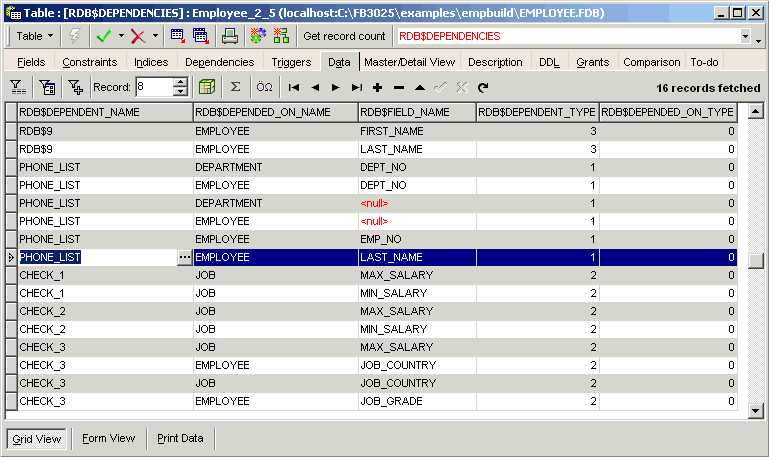769x457 pixels.
Task: Click the Sigma summary footer icon
Action: click(x=235, y=87)
